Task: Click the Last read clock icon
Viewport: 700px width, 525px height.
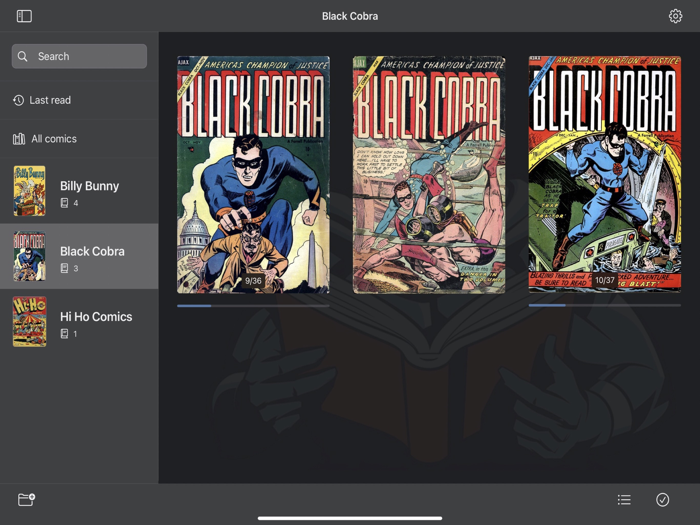Action: click(18, 100)
